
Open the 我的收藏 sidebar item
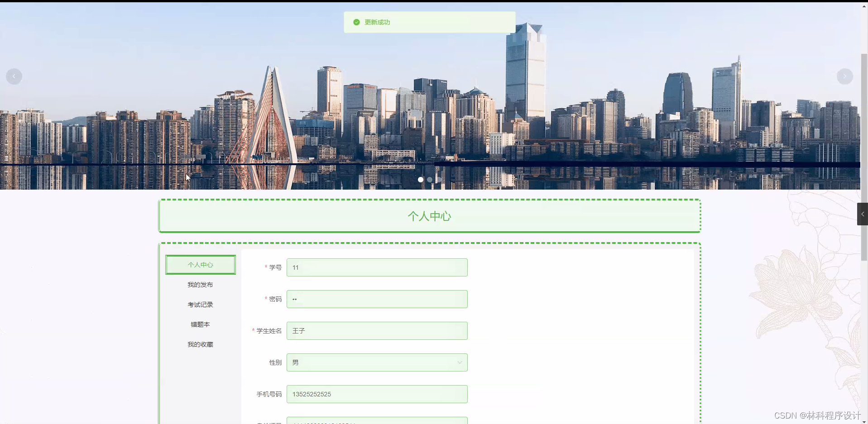(201, 344)
